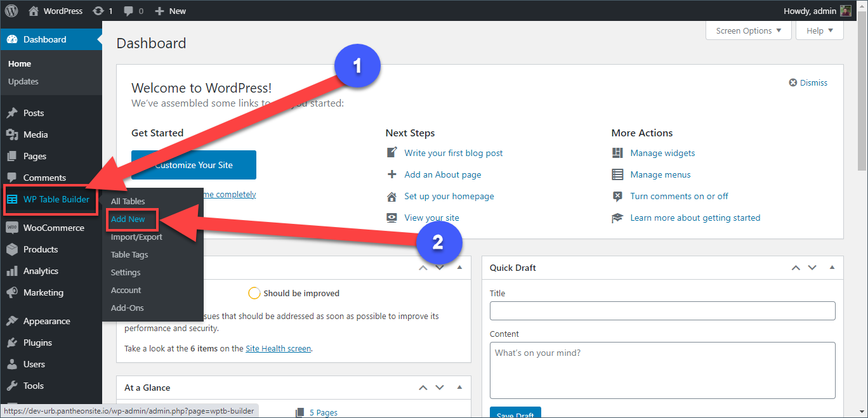Click the What's on your mind textarea
868x418 pixels.
click(x=662, y=370)
